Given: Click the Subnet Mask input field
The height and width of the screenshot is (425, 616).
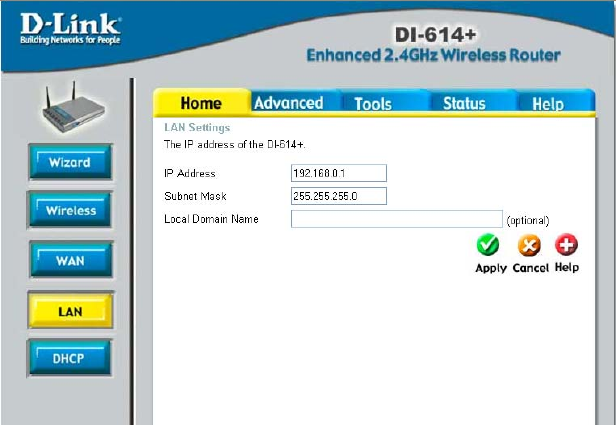Looking at the screenshot, I should (x=339, y=196).
